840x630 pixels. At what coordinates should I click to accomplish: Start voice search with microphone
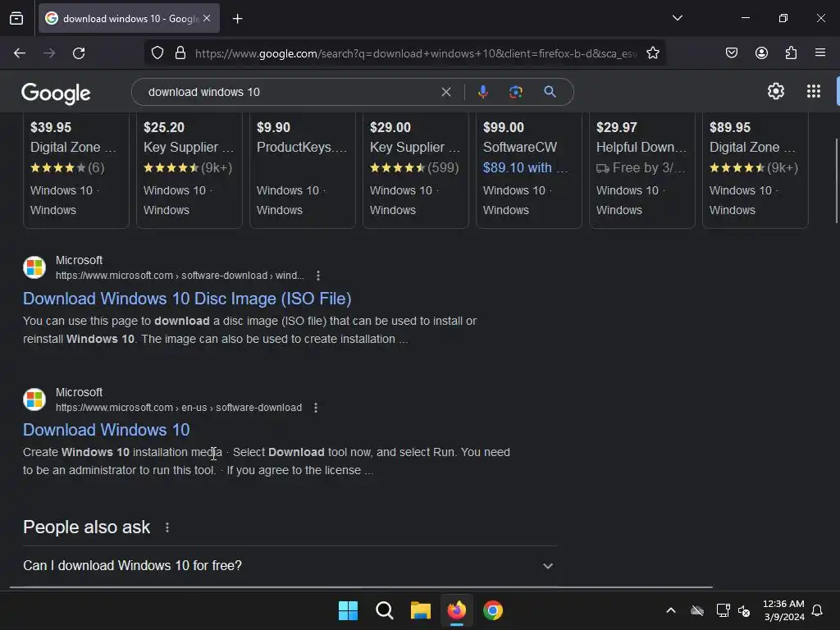(x=482, y=92)
